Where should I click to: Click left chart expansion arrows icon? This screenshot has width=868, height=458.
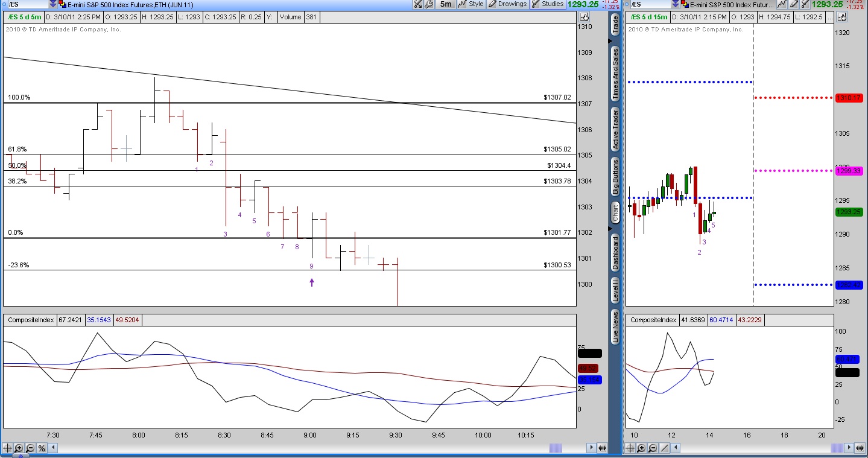(x=602, y=448)
